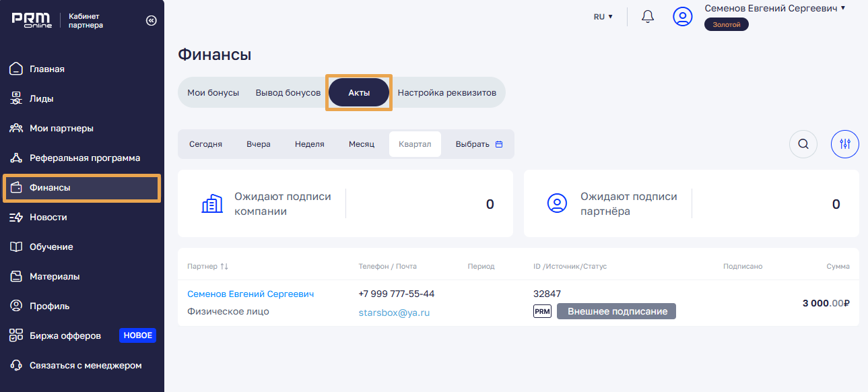Select Неделя period filter
This screenshot has width=868, height=392.
pyautogui.click(x=309, y=144)
